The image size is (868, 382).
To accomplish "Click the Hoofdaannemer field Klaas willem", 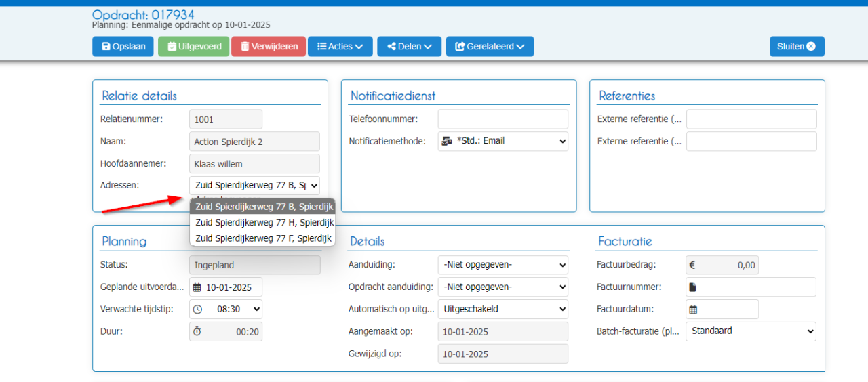I will (x=254, y=163).
